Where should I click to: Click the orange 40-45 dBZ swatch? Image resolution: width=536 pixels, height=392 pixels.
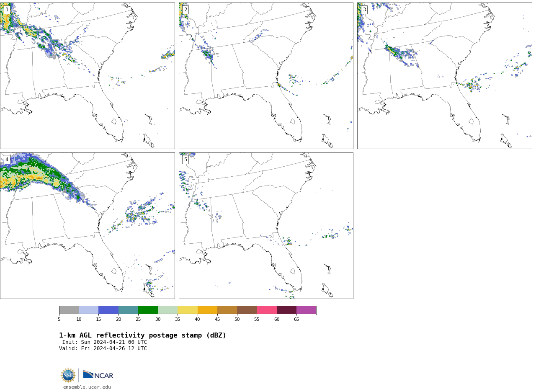pos(207,310)
